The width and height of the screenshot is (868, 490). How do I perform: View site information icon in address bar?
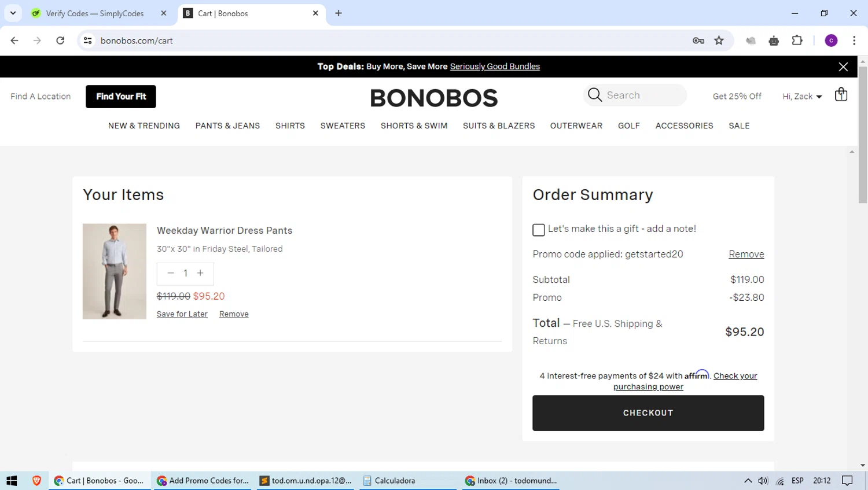click(88, 40)
